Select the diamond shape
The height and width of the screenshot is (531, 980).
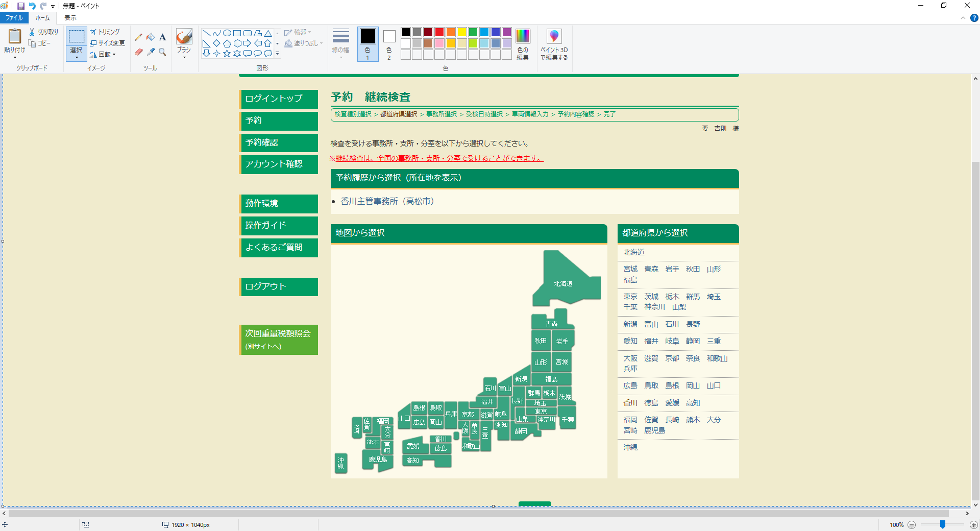217,43
